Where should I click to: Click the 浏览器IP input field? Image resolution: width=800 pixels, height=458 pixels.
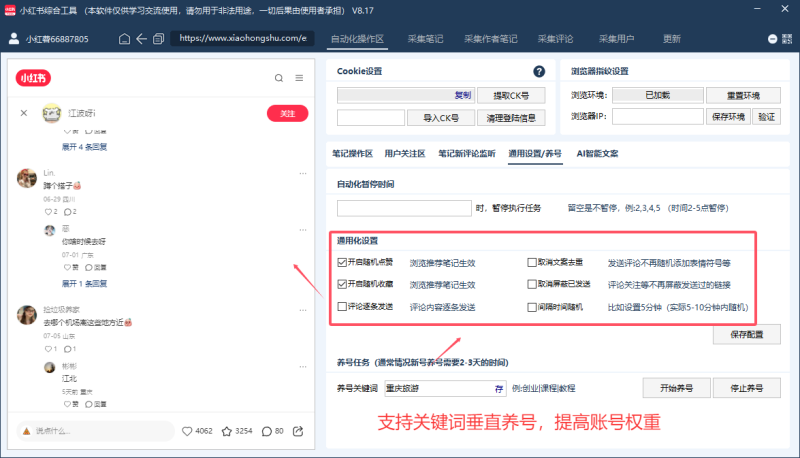pos(658,117)
